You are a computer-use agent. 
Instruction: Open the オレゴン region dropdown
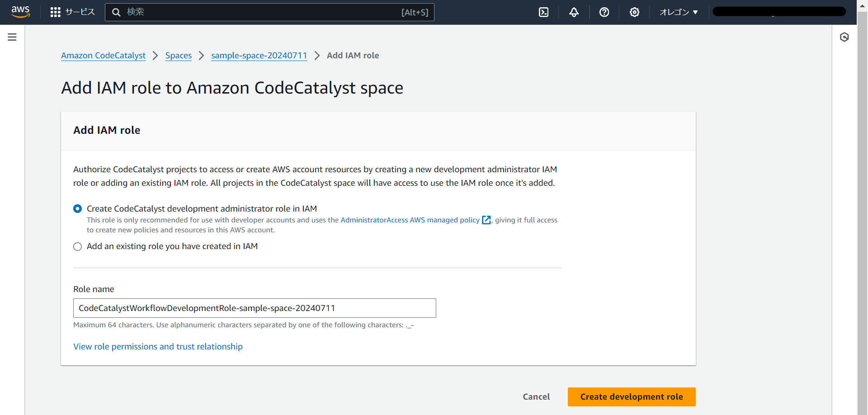click(x=678, y=12)
